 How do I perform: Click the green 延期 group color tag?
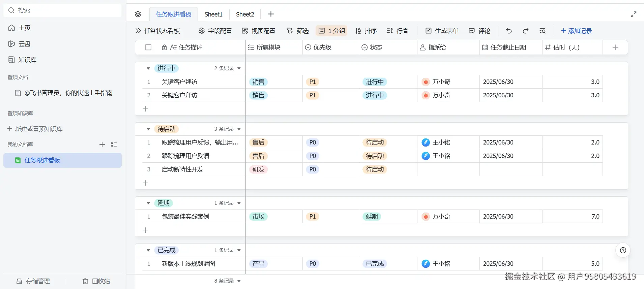point(164,203)
